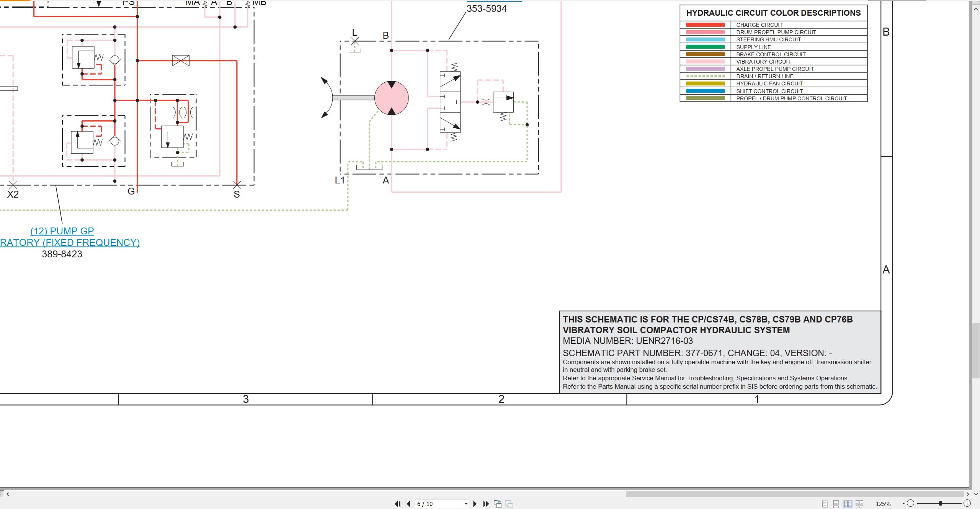Open the (12) PUMP GP link
This screenshot has width=980, height=509.
[x=62, y=231]
